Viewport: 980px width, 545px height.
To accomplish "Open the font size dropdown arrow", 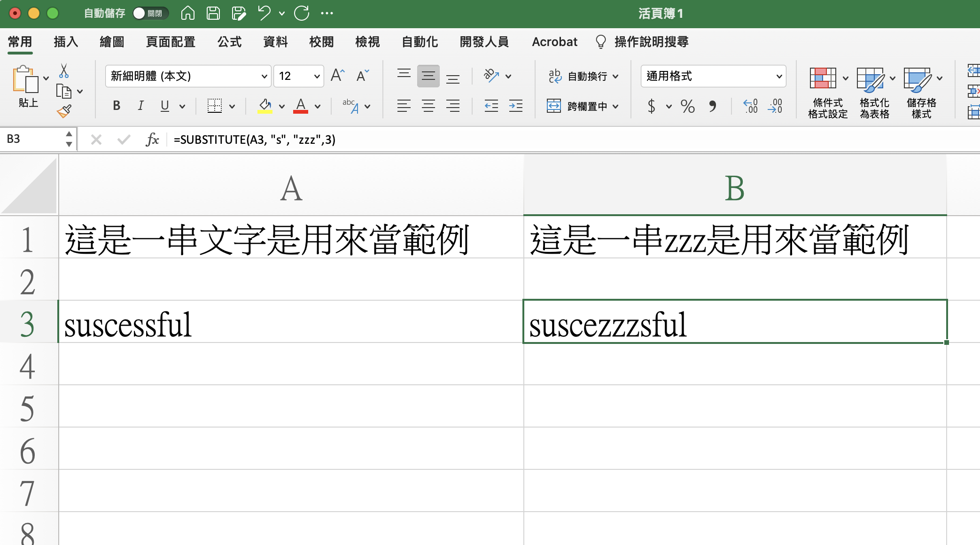I will pyautogui.click(x=317, y=76).
